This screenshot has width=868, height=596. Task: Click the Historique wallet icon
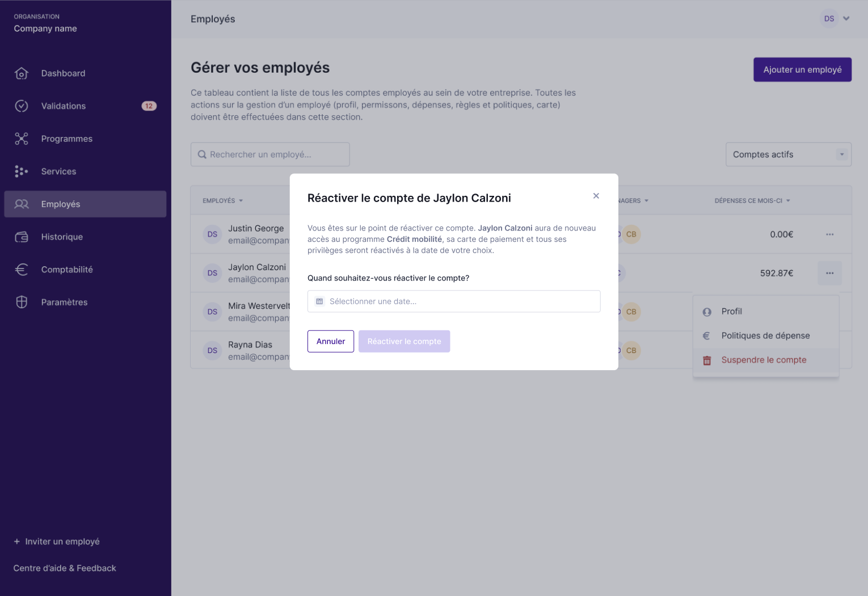[x=22, y=237]
